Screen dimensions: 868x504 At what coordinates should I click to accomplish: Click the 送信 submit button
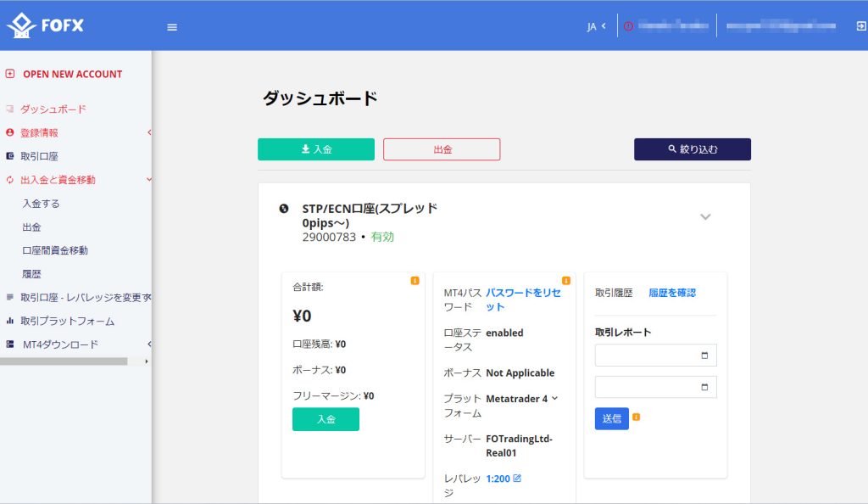612,418
